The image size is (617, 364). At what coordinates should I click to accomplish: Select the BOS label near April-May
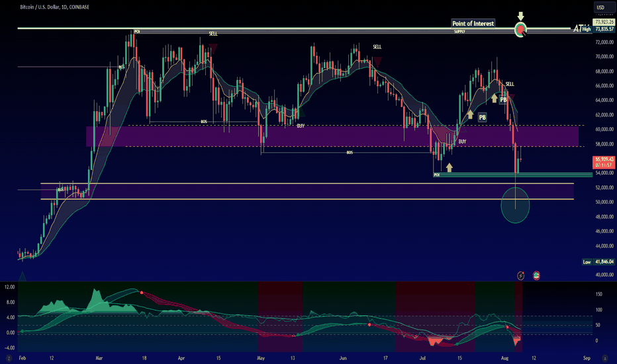[204, 122]
